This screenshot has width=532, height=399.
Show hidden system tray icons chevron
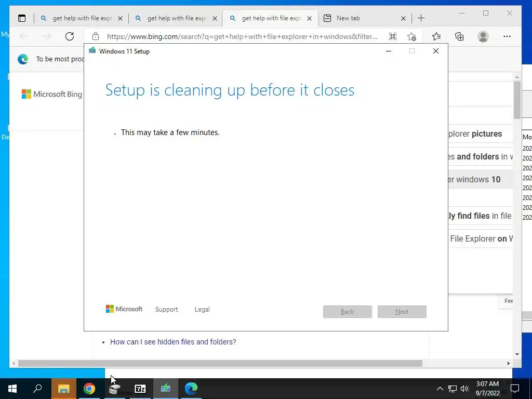pos(440,389)
